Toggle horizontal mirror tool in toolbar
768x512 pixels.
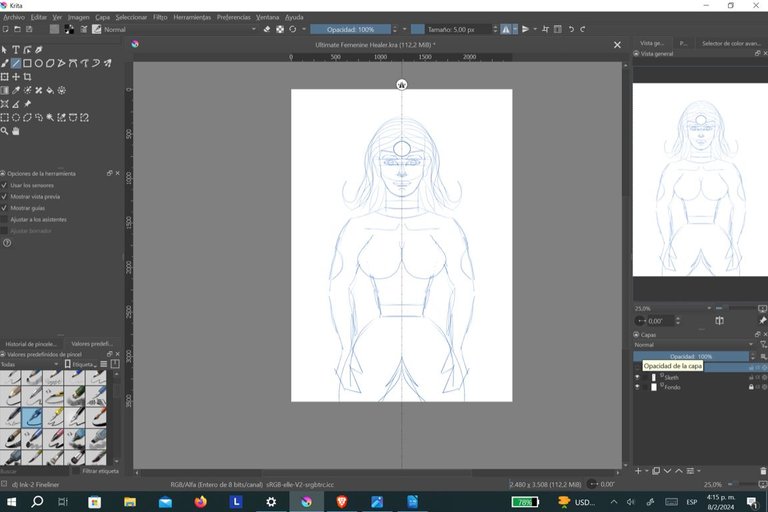click(506, 29)
